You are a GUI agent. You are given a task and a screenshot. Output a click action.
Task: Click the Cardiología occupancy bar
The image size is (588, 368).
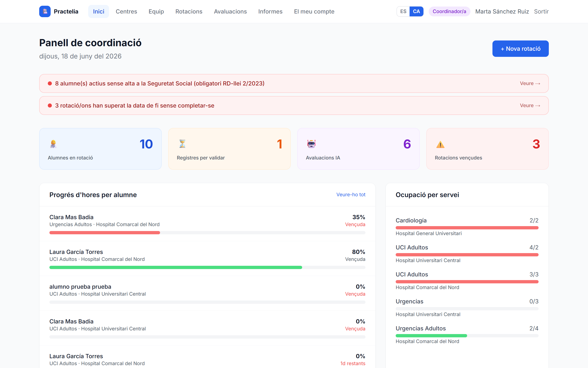point(467,228)
